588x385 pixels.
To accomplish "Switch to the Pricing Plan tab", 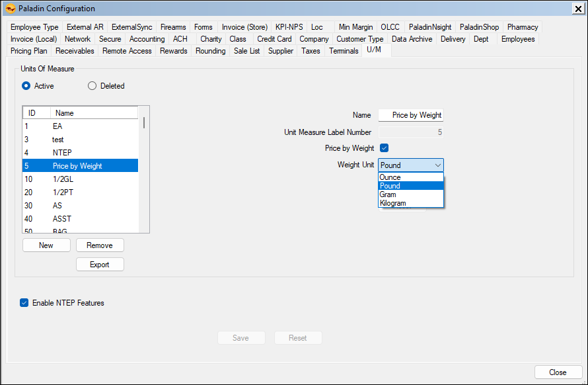I will tap(29, 51).
